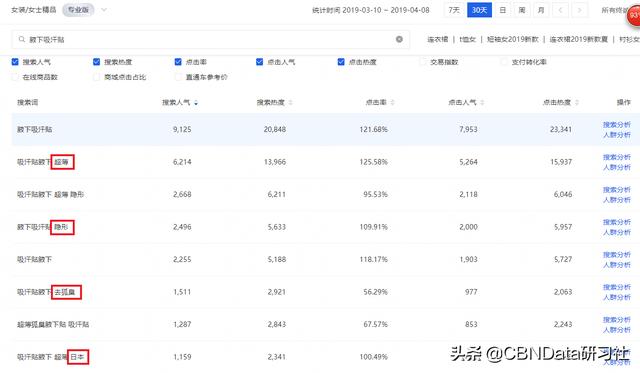
Task: Open 人群分析 for 吸汗贴腋下 去狐臭 row
Action: tap(617, 297)
